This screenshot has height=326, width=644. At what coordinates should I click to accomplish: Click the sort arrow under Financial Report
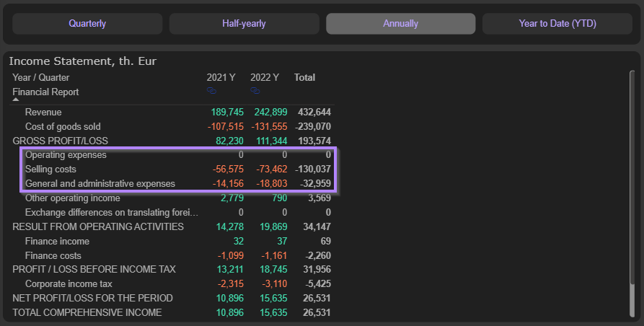(x=16, y=100)
